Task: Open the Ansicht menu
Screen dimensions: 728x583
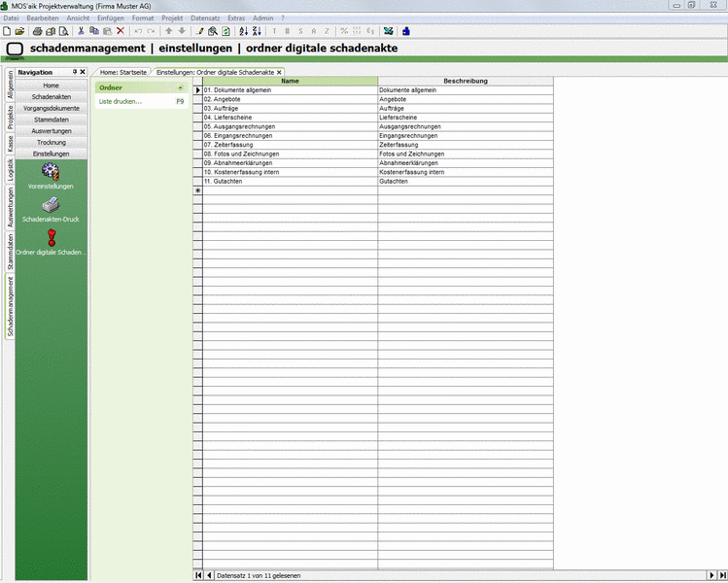Action: pyautogui.click(x=78, y=18)
